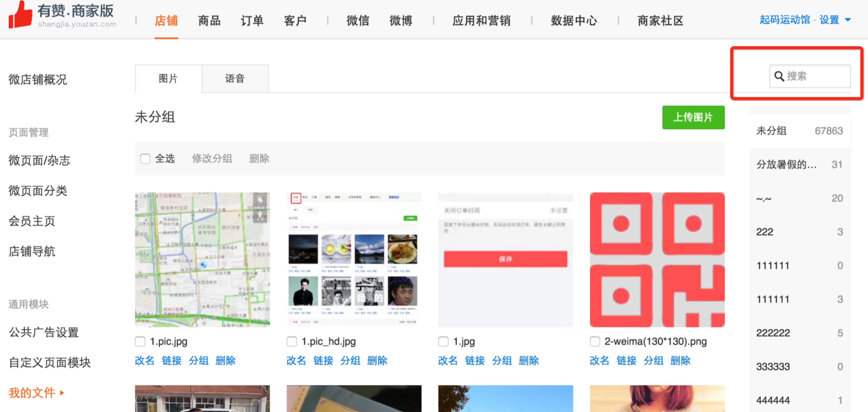The width and height of the screenshot is (868, 412).
Task: Select the 未分组 group with 67863
Action: click(x=800, y=131)
